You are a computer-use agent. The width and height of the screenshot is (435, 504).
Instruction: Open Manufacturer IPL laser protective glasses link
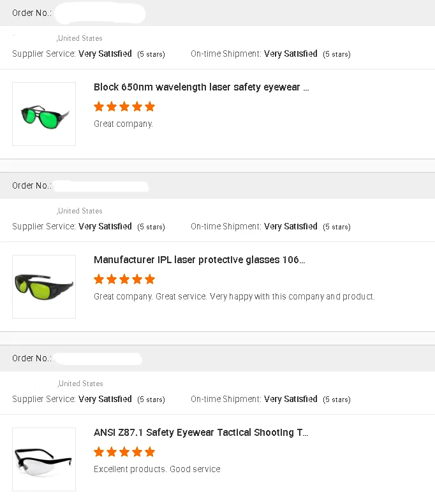pos(199,260)
